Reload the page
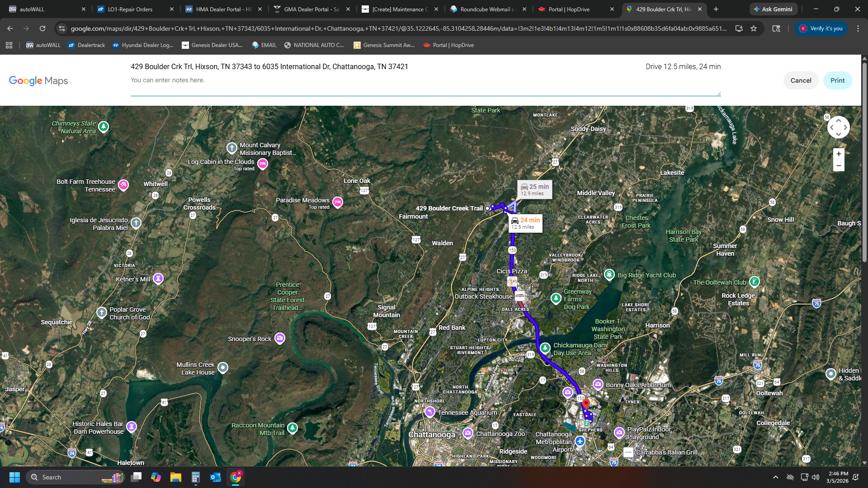 [x=42, y=28]
